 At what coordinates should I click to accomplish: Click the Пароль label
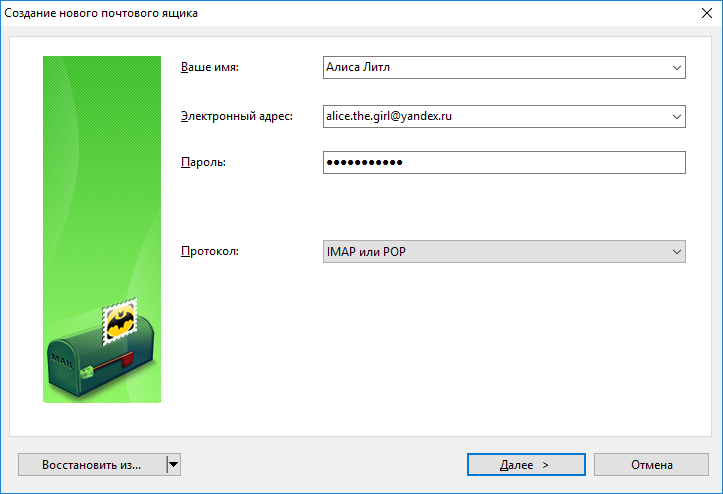coord(203,162)
